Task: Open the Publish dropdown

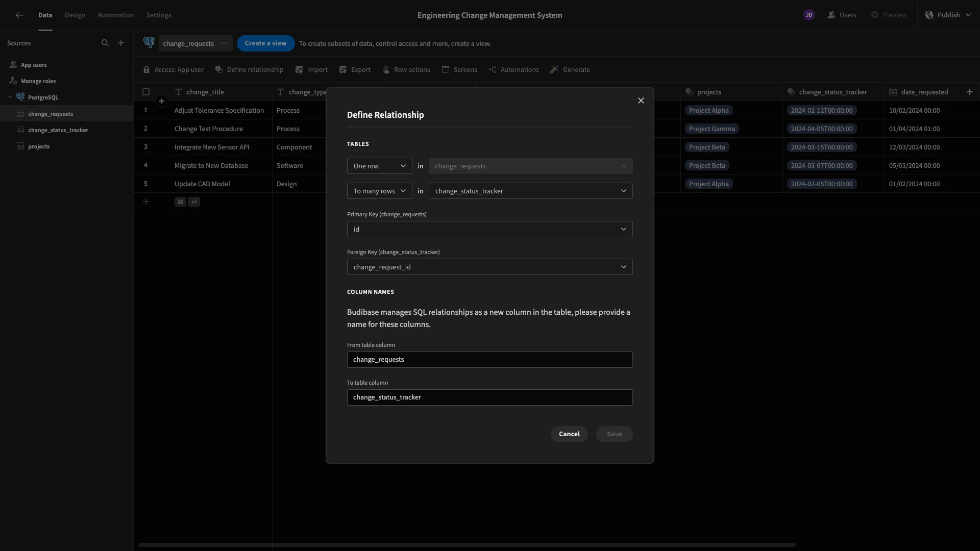Action: pyautogui.click(x=948, y=15)
